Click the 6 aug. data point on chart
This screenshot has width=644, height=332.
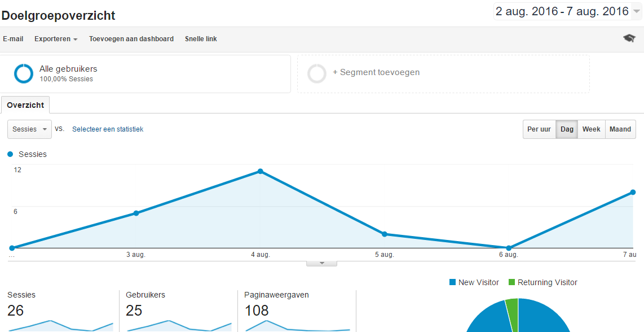point(509,248)
